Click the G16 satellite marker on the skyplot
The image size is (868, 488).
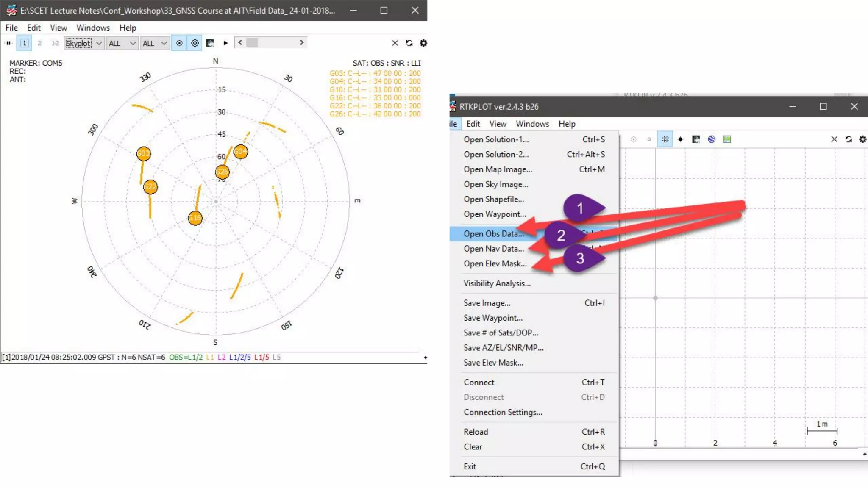(x=195, y=218)
